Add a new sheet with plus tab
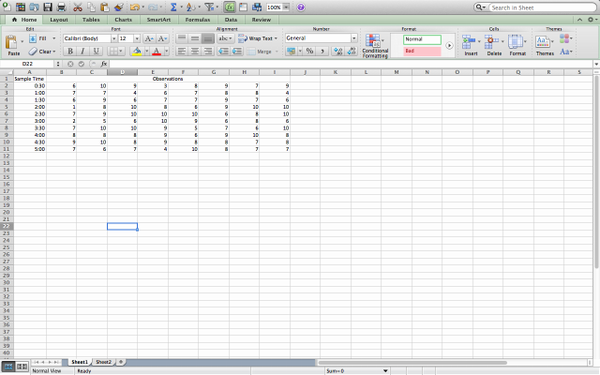 (x=121, y=362)
